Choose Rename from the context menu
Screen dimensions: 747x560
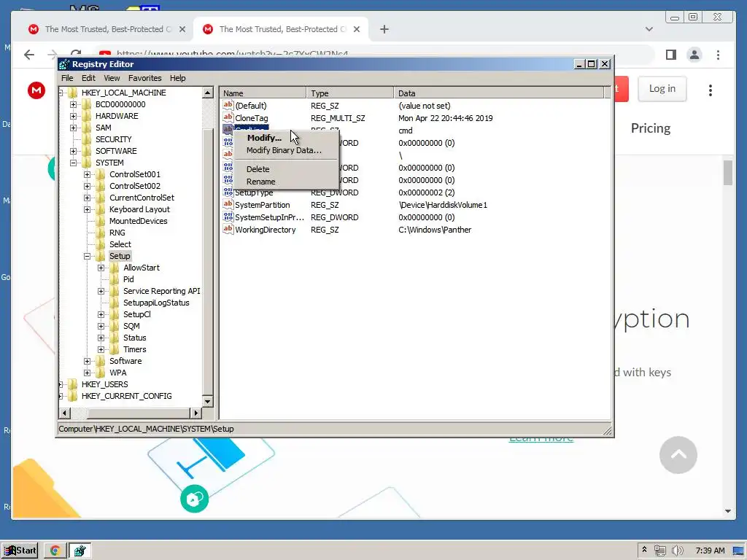(x=260, y=182)
